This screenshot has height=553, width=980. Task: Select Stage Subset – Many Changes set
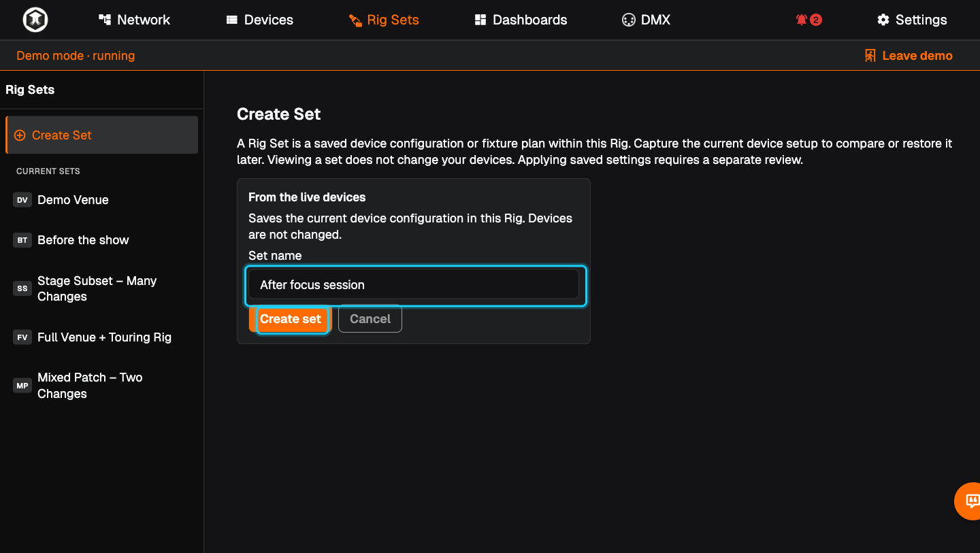(x=102, y=288)
